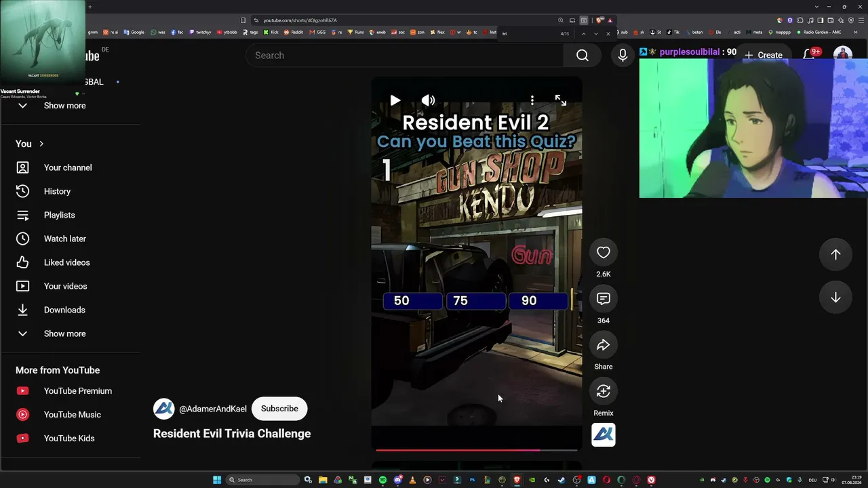Viewport: 868px width, 488px height.
Task: Seek on the short's red progress bar
Action: point(476,449)
